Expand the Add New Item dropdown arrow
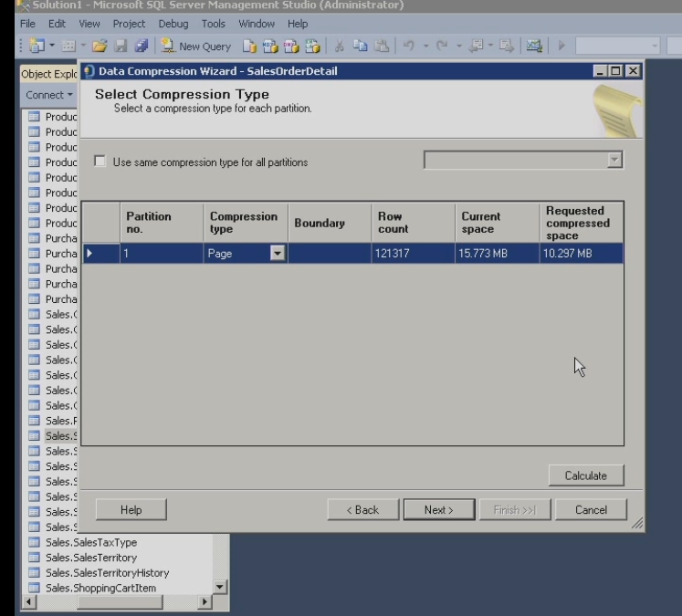682x616 pixels. [83, 46]
